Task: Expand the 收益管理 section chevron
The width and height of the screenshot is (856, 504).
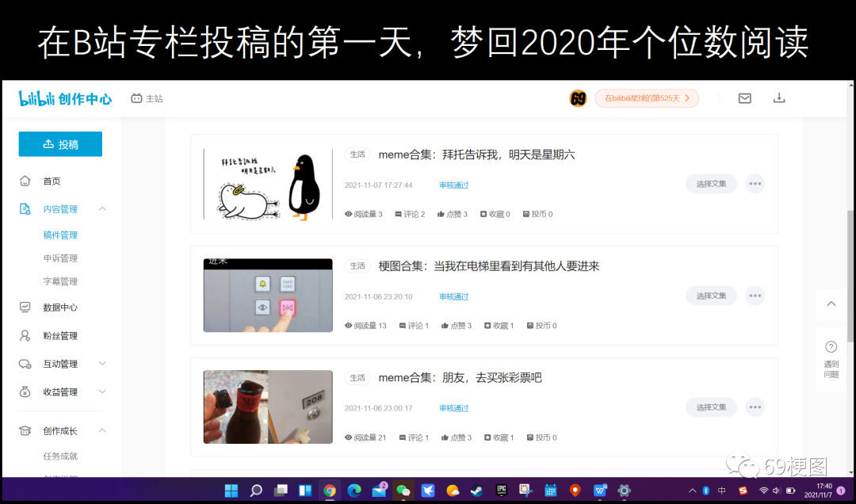Action: (x=102, y=391)
